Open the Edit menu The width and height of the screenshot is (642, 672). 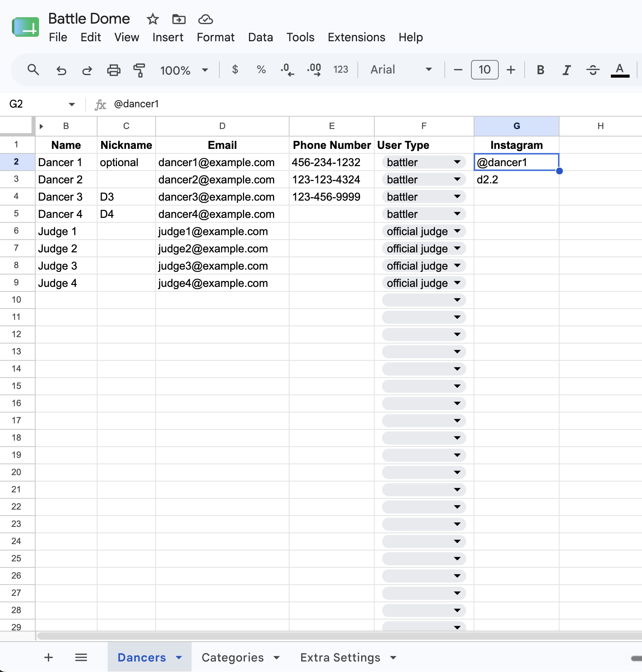(91, 37)
